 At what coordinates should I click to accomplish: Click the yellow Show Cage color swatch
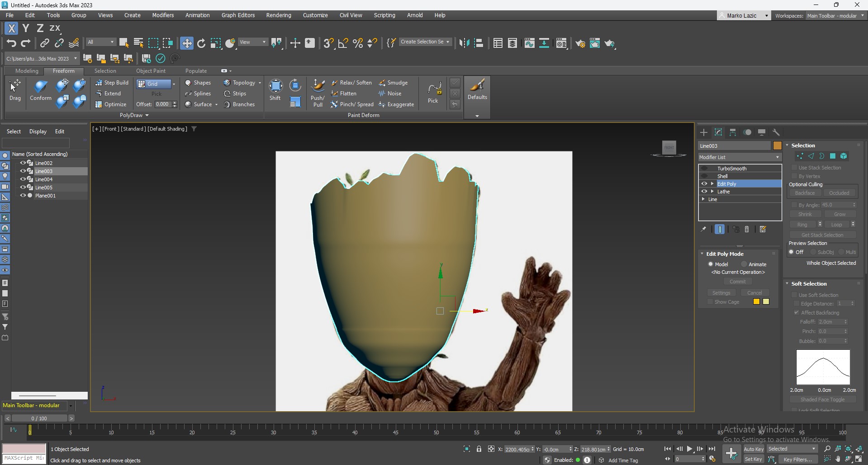click(x=766, y=301)
